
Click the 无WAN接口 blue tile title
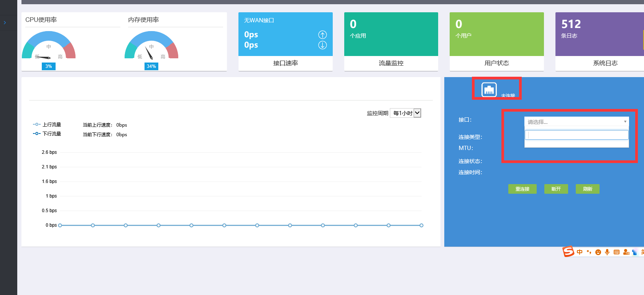[x=259, y=20]
